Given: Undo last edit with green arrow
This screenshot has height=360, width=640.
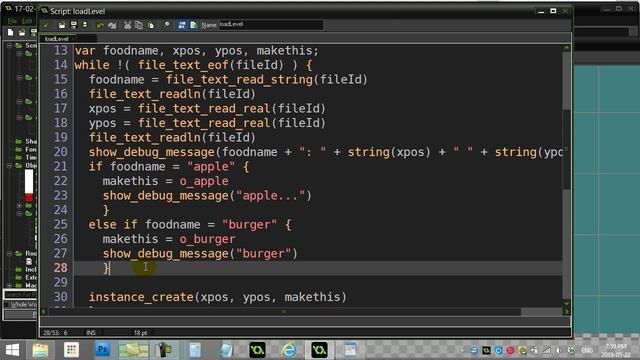Looking at the screenshot, I should [100, 25].
